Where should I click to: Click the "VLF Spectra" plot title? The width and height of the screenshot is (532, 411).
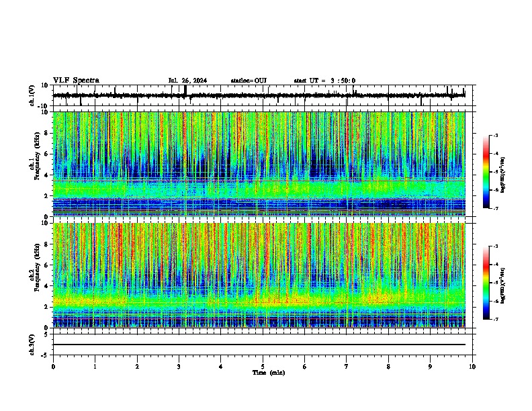click(76, 81)
